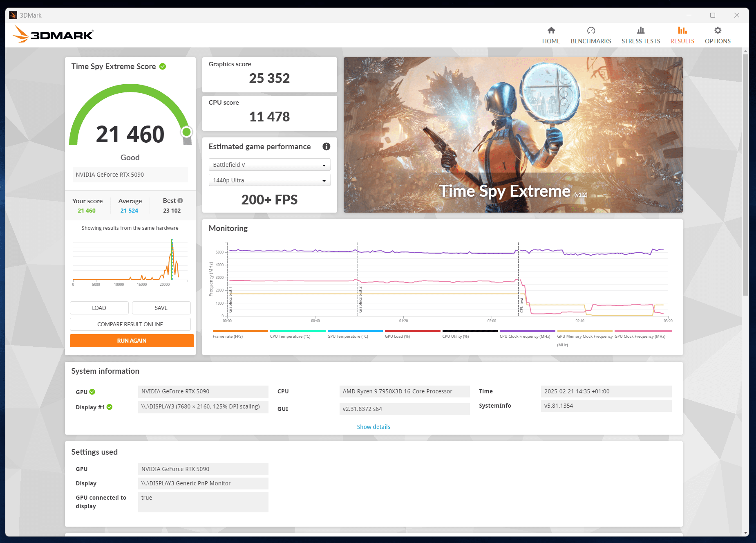Open the Show details link
Image resolution: width=756 pixels, height=543 pixels.
click(x=374, y=427)
